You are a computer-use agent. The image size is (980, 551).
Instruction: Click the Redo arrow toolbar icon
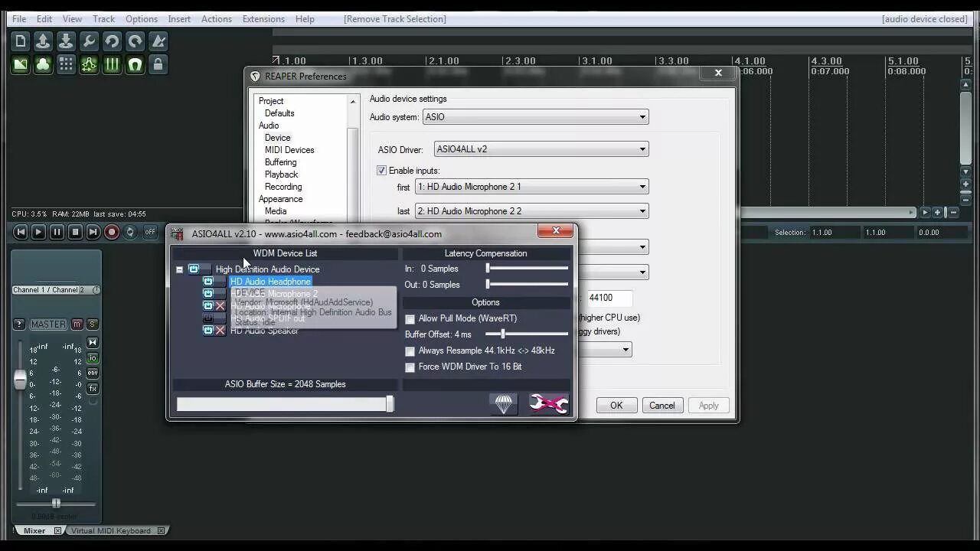point(136,41)
